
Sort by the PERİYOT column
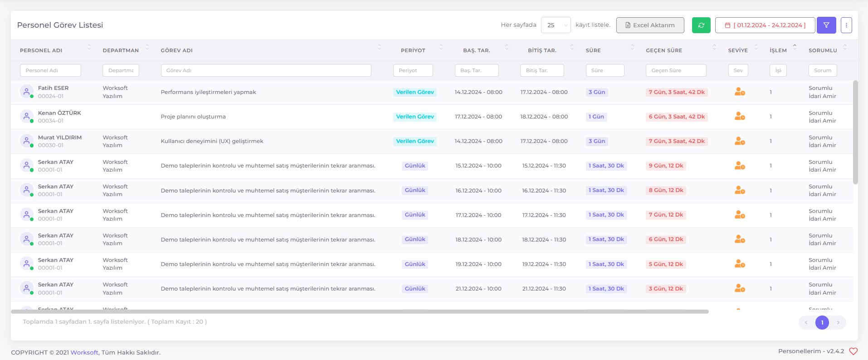tap(441, 47)
